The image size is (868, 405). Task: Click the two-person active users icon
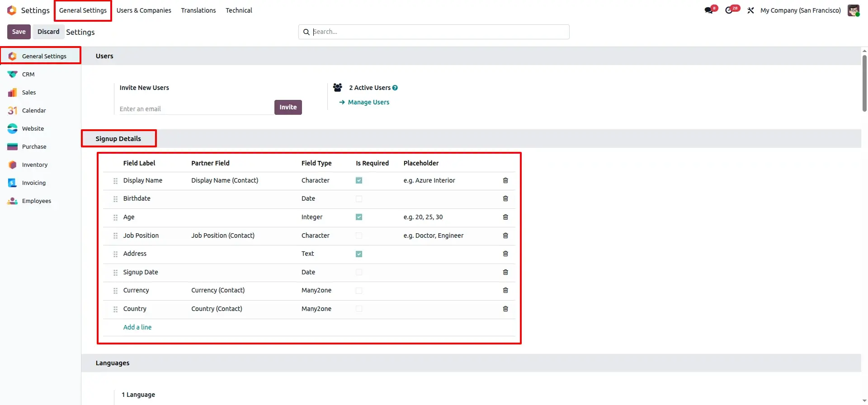(x=338, y=88)
